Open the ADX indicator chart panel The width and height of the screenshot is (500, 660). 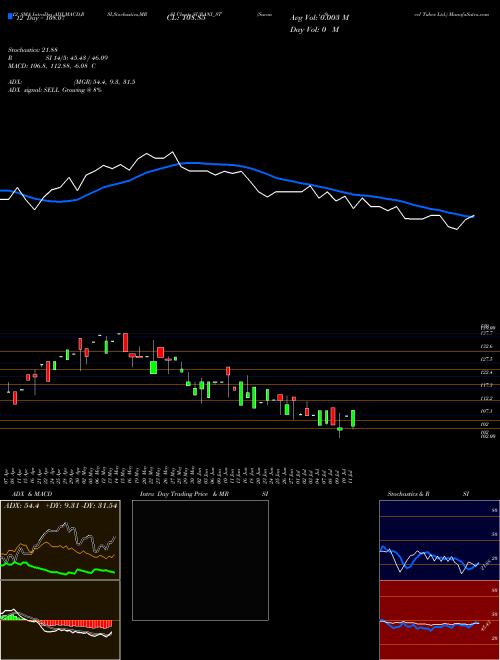pos(60,540)
